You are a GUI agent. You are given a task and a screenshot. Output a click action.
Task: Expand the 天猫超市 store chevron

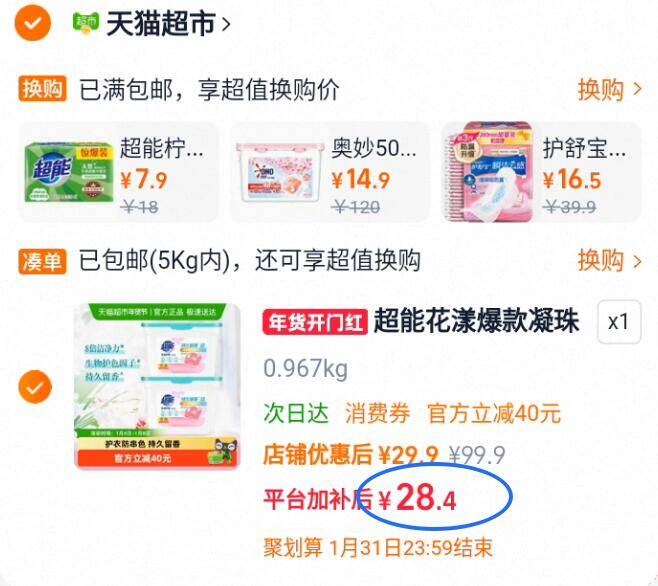(226, 24)
